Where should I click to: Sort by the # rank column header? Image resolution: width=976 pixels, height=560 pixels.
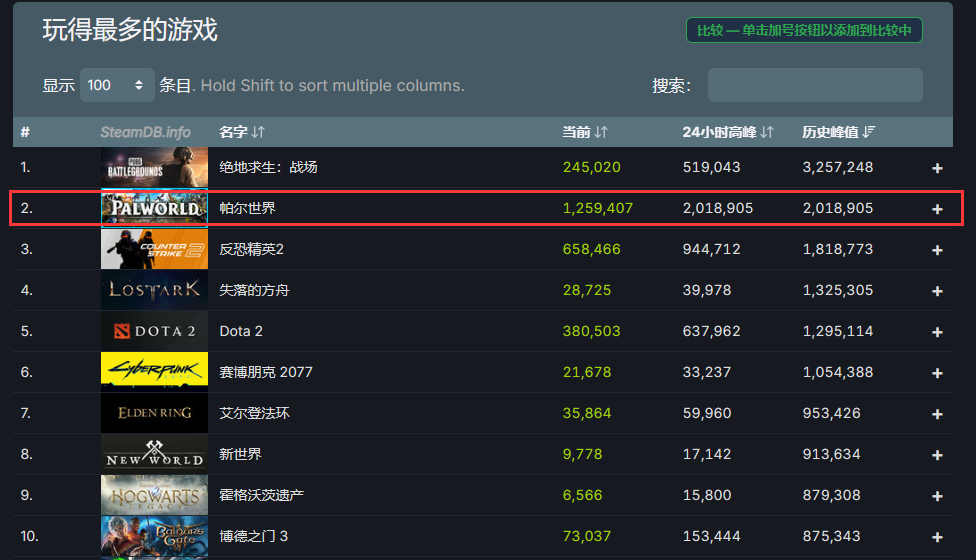(25, 132)
